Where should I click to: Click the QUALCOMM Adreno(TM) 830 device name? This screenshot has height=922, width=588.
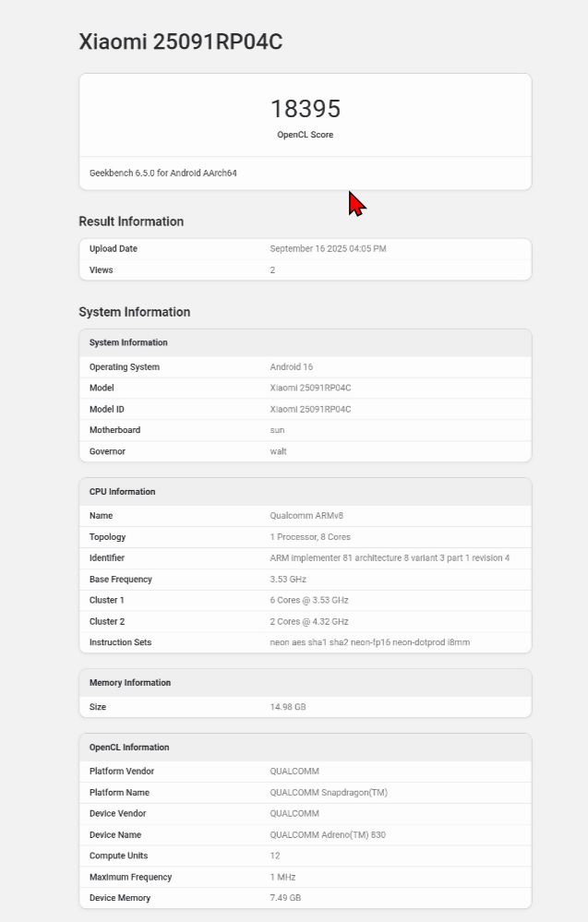pos(328,835)
